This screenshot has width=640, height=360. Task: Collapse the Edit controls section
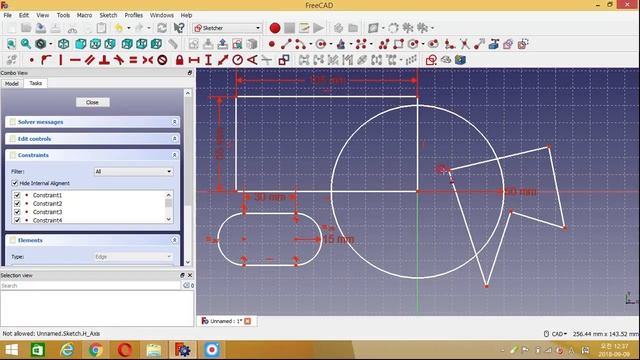(174, 139)
